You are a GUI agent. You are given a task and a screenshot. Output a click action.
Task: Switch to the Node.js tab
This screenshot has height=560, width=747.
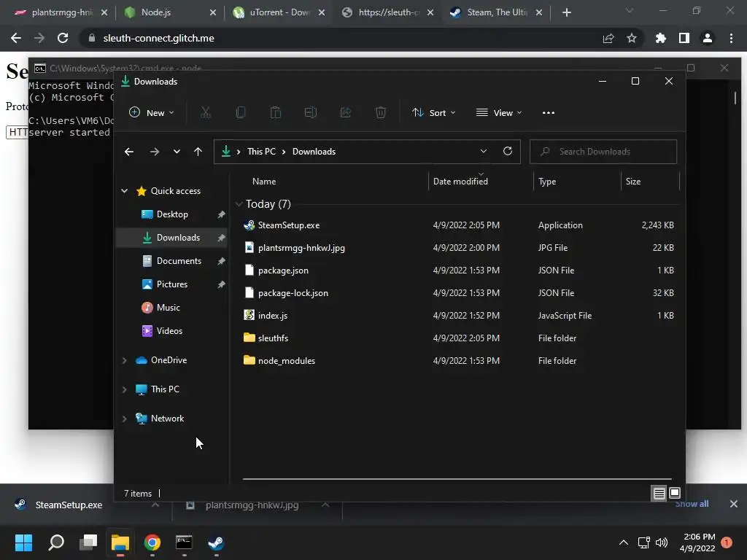[169, 12]
